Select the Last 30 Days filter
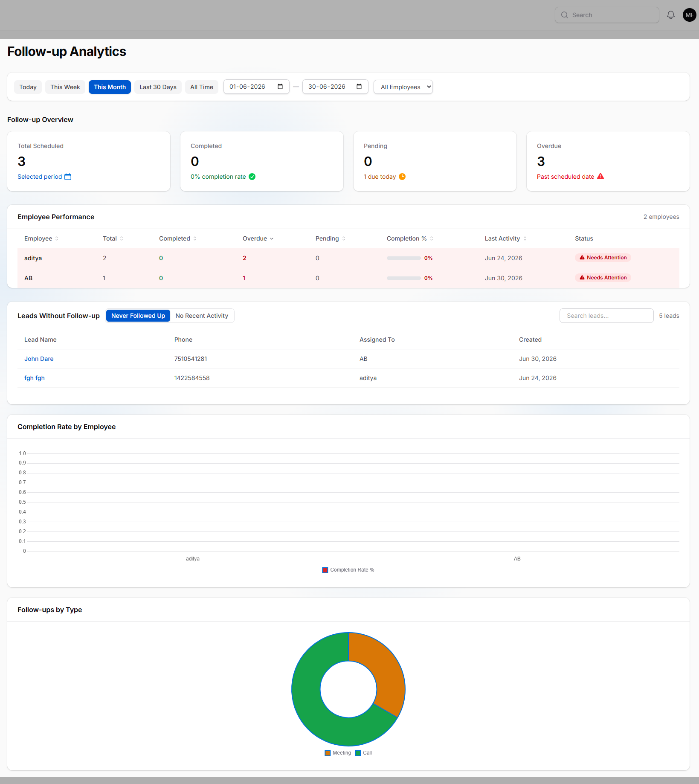The width and height of the screenshot is (699, 784). point(158,87)
